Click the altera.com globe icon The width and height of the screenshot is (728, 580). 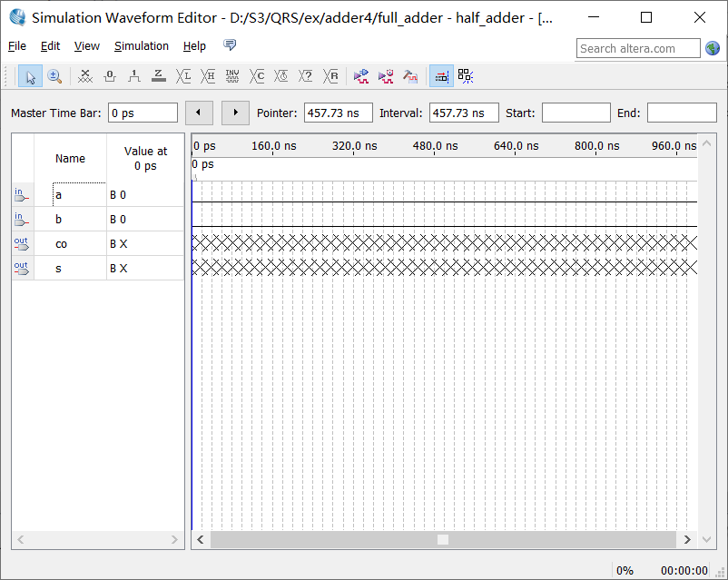click(x=713, y=48)
